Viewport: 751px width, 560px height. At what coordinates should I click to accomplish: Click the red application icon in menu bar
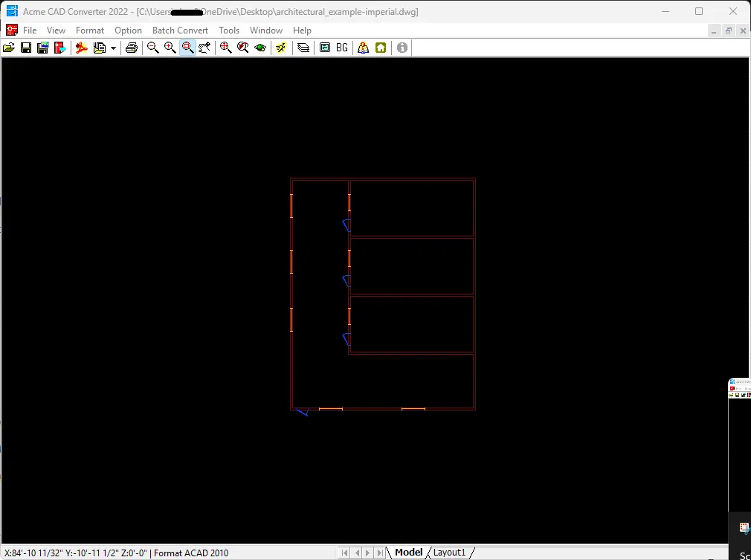[11, 30]
